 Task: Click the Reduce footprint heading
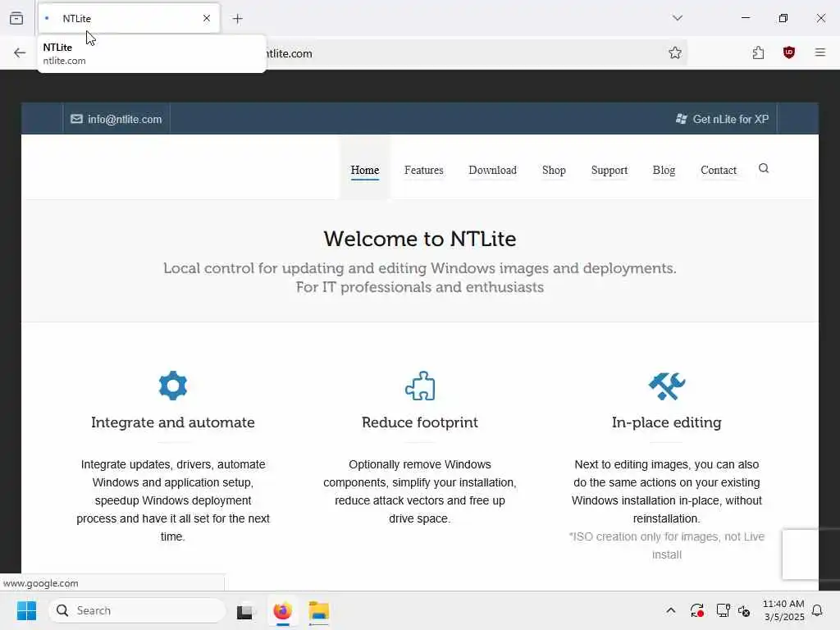coord(420,422)
